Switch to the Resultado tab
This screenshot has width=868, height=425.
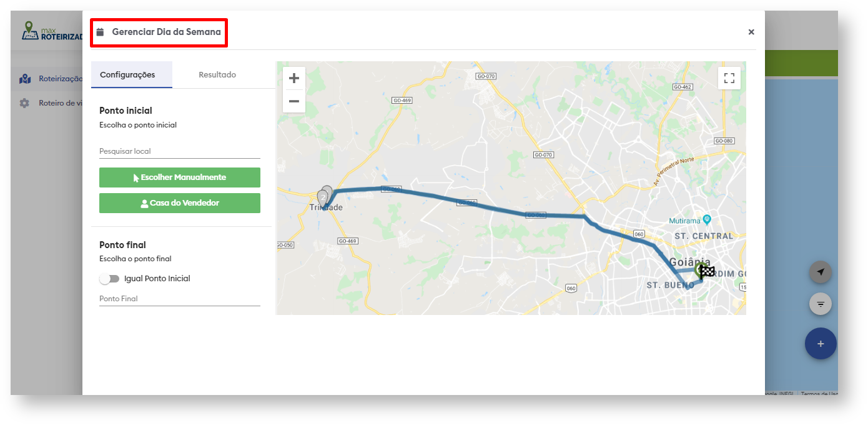click(x=217, y=75)
